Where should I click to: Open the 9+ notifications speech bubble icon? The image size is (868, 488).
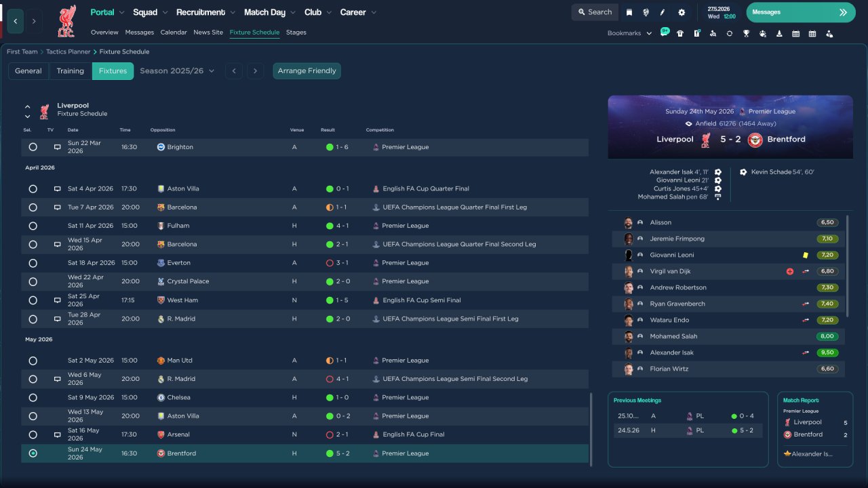pos(665,33)
